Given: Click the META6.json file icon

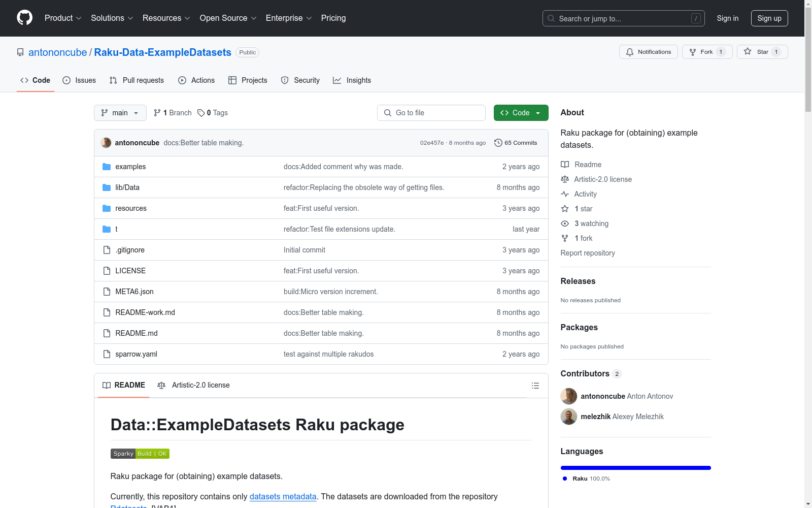Looking at the screenshot, I should point(107,292).
